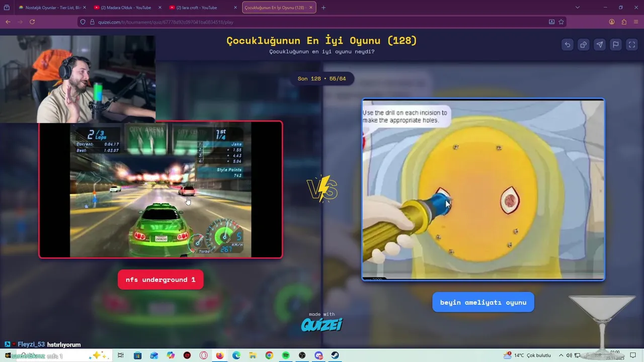
Task: Click the address bar reader/install icon
Action: click(x=552, y=22)
